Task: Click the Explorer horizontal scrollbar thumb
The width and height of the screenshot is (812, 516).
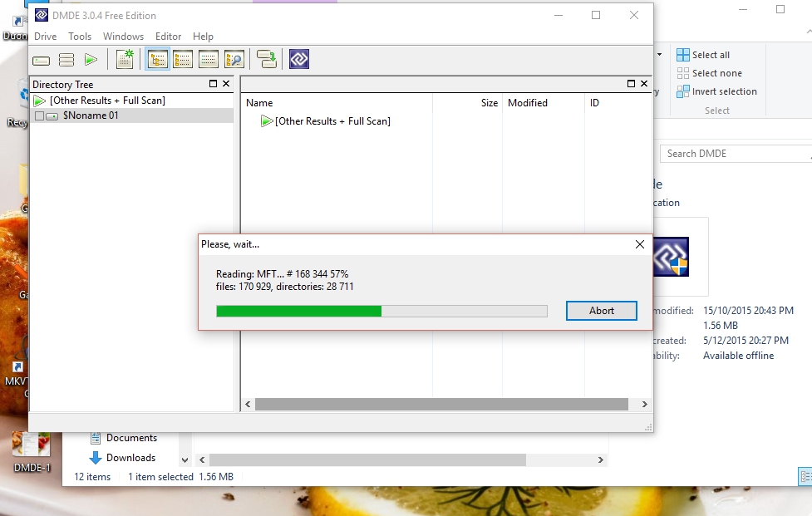Action: [x=367, y=459]
